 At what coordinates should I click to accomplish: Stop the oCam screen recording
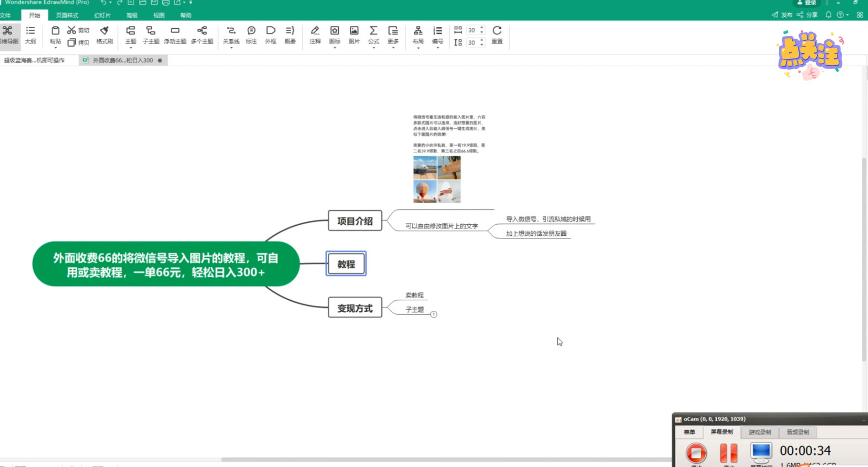pos(696,453)
